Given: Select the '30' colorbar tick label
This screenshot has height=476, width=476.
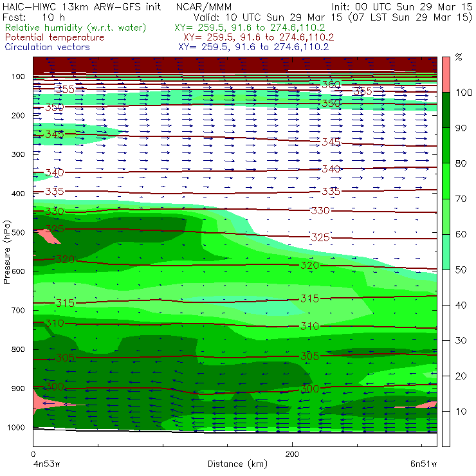Looking at the screenshot, I should point(461,341).
